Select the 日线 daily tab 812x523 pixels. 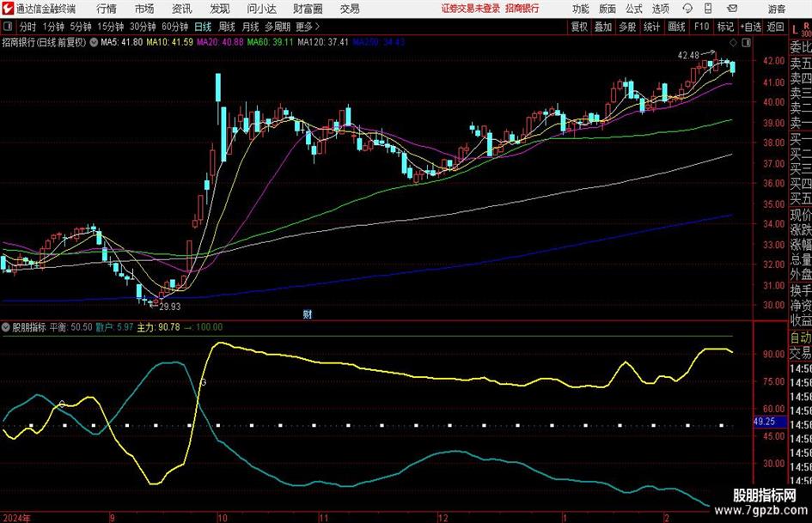[x=203, y=27]
